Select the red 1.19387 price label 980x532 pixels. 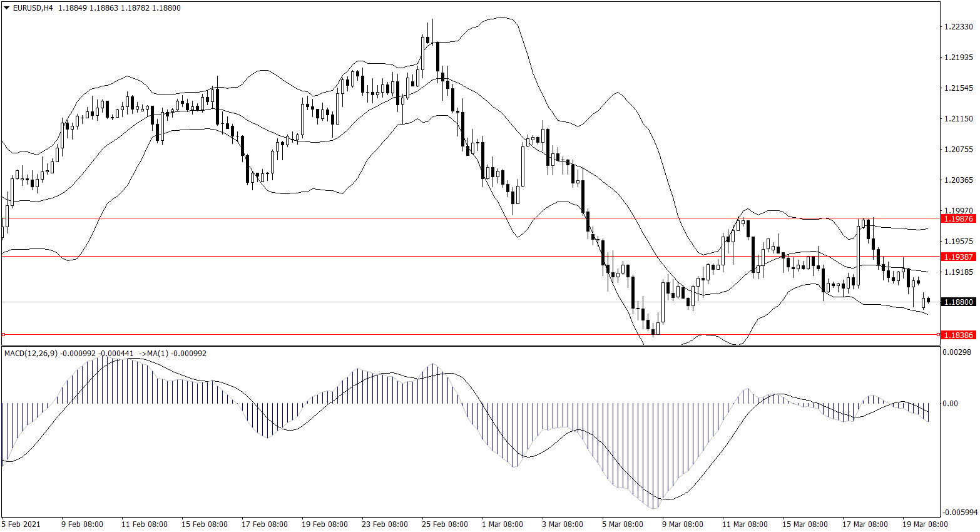pyautogui.click(x=958, y=257)
